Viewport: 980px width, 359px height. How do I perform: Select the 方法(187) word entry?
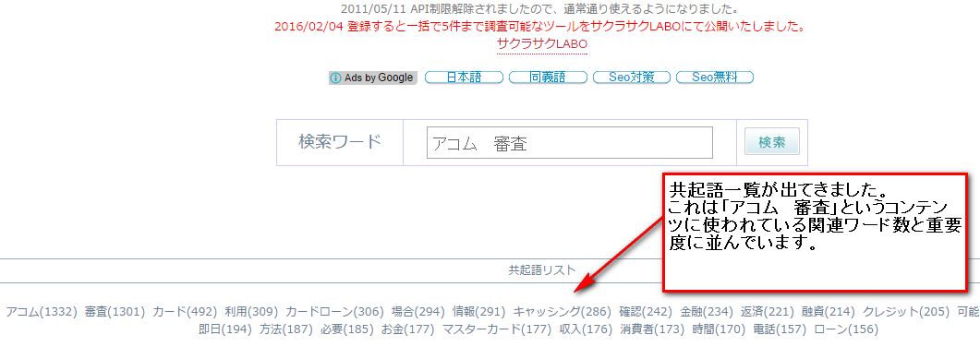point(286,329)
